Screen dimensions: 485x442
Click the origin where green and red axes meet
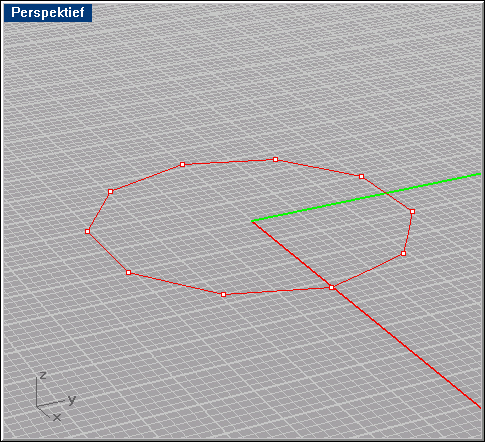point(252,221)
